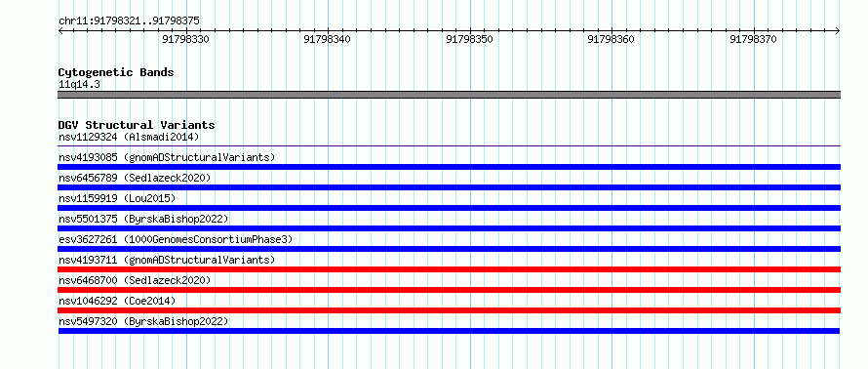Select the blue bar under nsv5497320

click(449, 331)
